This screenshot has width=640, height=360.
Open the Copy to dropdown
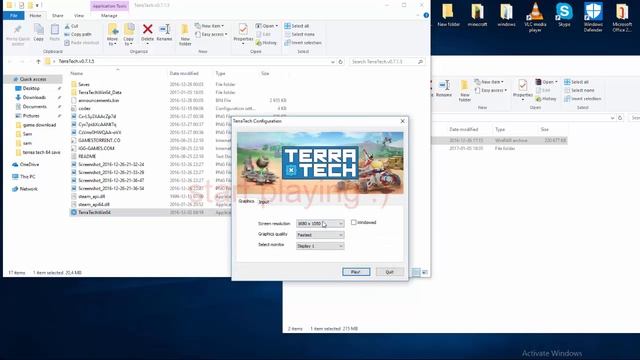[129, 34]
